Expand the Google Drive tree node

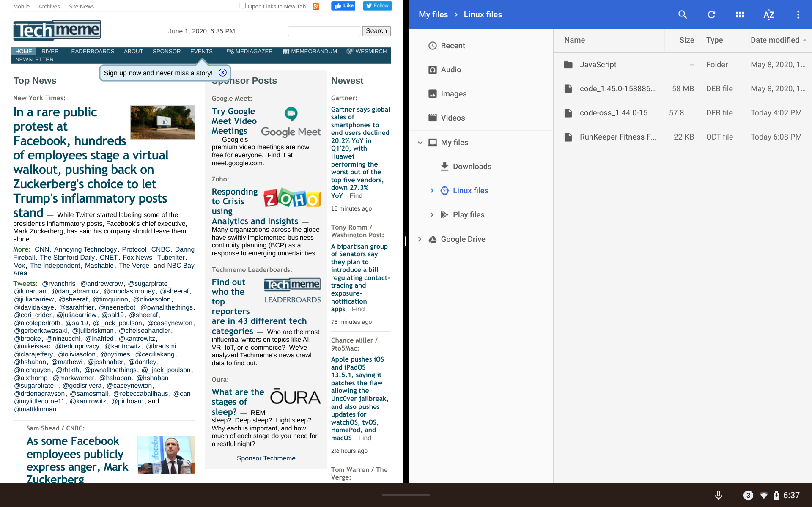click(420, 239)
